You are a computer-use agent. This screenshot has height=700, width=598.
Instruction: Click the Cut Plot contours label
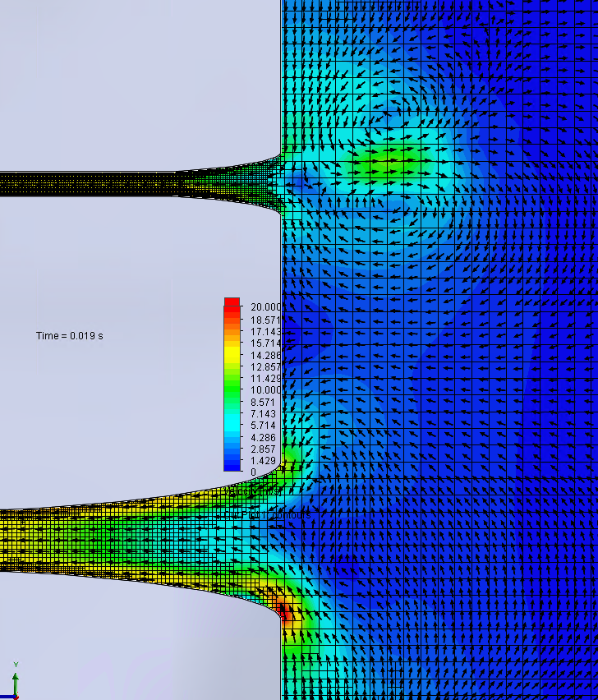(268, 515)
